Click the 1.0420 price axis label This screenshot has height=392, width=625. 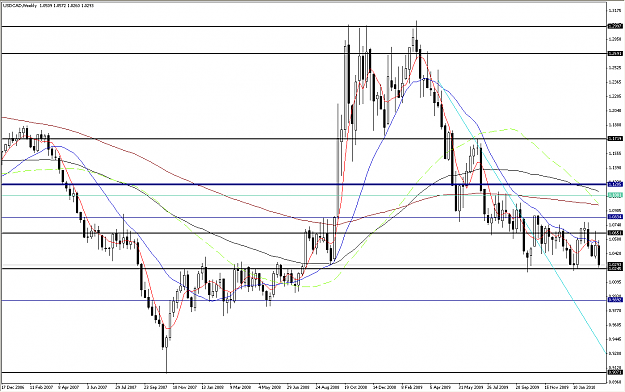point(615,253)
